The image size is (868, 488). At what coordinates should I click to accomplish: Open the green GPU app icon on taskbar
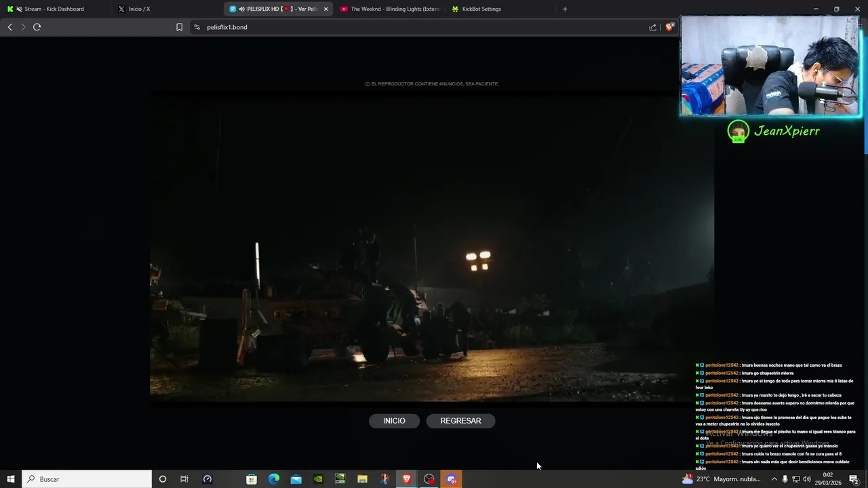[x=340, y=479]
